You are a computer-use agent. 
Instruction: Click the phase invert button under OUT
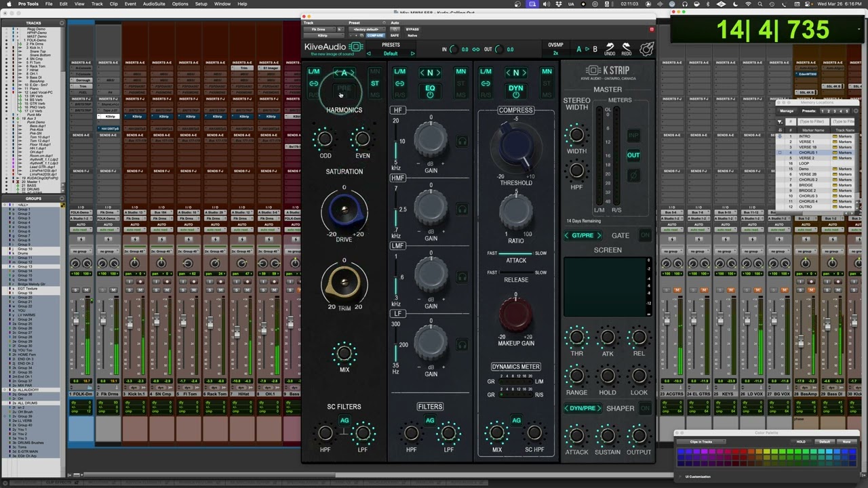coord(633,176)
